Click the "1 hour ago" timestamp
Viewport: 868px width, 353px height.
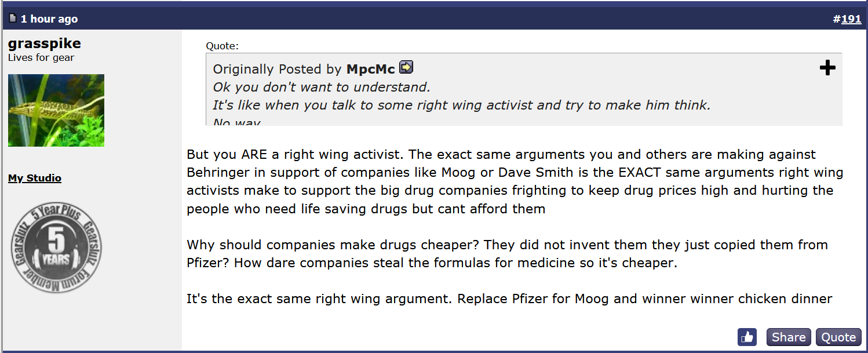tap(49, 19)
